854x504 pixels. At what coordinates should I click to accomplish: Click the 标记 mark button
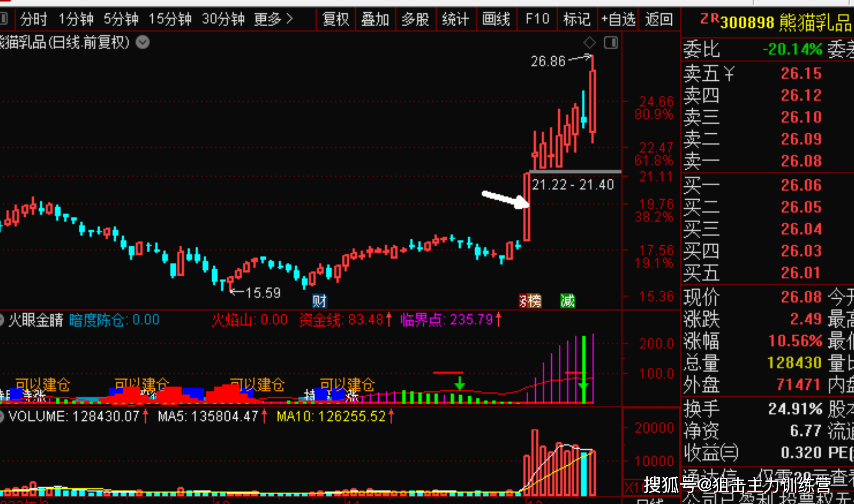coord(577,19)
